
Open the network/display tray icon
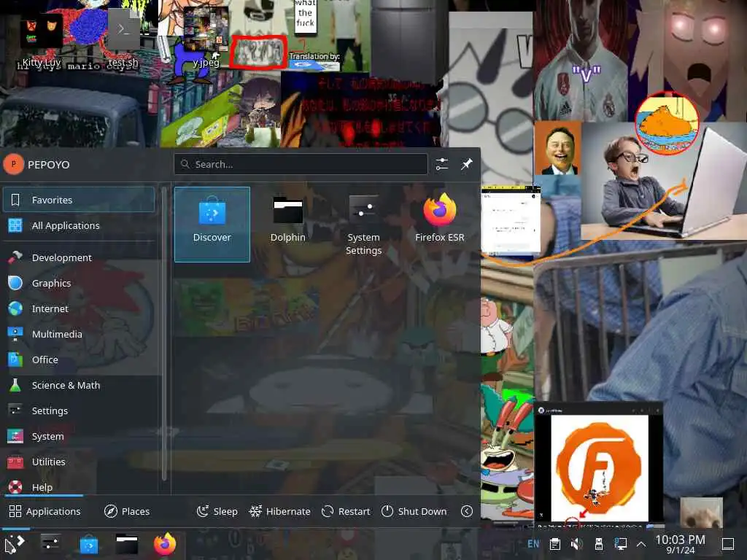[621, 544]
